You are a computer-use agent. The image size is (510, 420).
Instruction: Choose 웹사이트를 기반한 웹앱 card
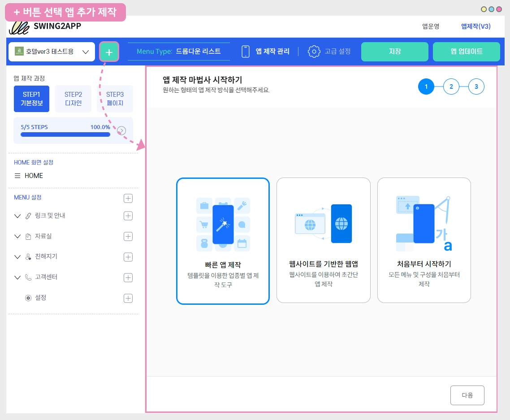(323, 241)
